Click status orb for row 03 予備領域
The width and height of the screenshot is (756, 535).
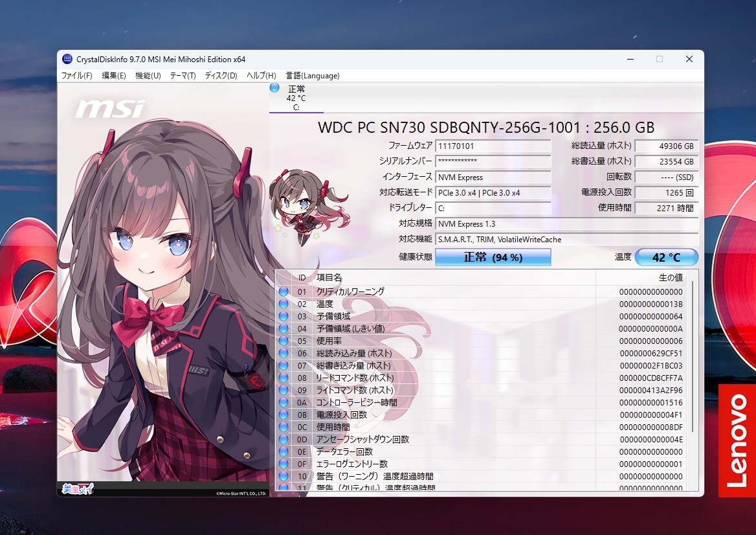point(283,316)
